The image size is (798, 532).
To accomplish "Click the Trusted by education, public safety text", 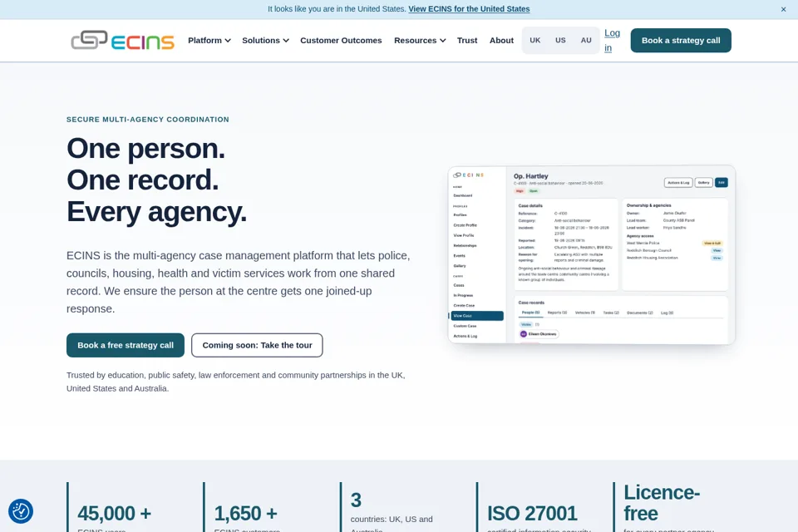I will [235, 382].
